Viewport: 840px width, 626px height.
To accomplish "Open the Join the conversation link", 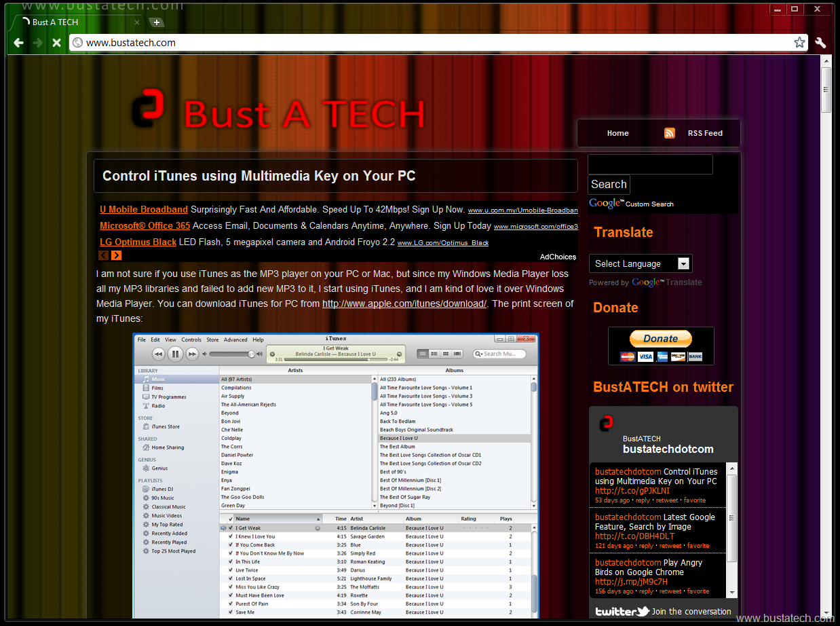I will click(692, 611).
